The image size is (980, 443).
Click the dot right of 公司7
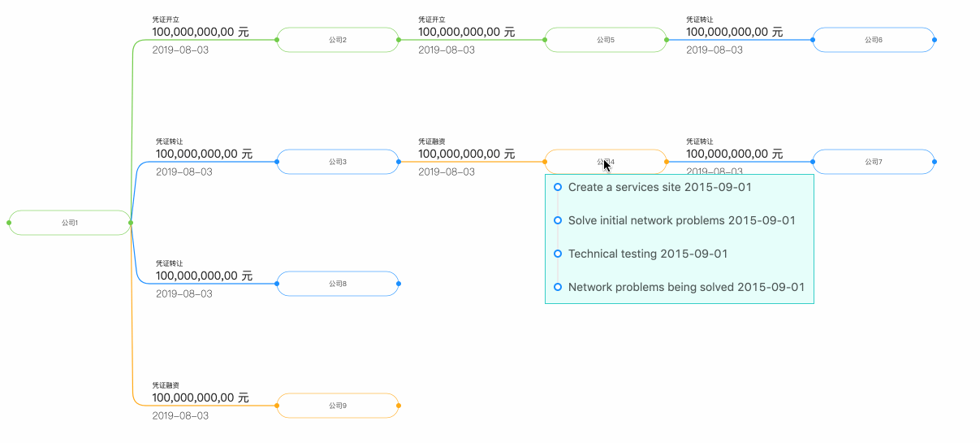[x=935, y=162]
